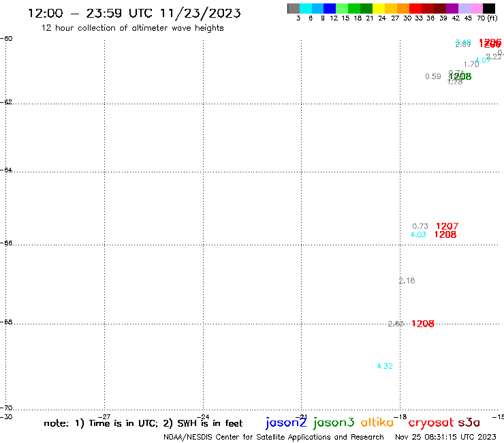
Task: Click the orange swatch above the 30 label
Action: (x=403, y=8)
